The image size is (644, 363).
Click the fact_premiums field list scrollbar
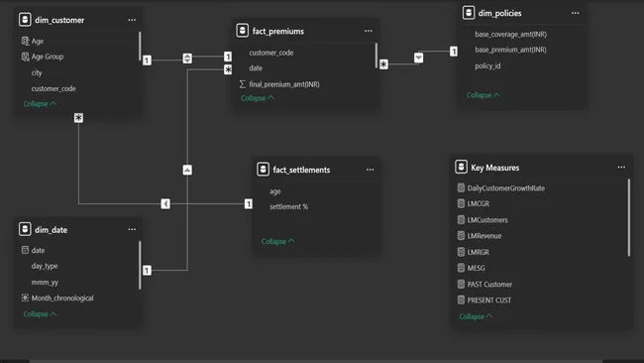[376, 56]
